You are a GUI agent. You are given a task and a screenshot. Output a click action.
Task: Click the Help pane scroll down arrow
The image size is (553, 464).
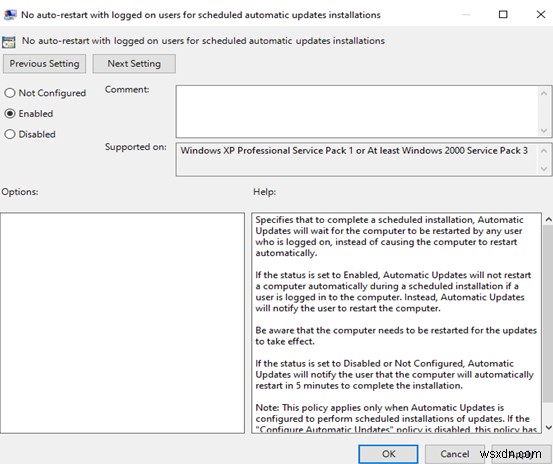click(548, 427)
